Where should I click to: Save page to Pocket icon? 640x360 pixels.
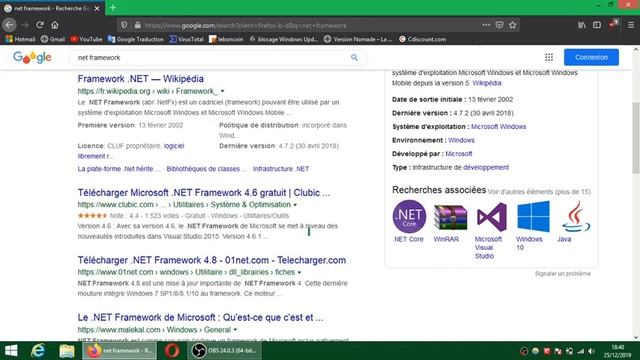[x=499, y=25]
